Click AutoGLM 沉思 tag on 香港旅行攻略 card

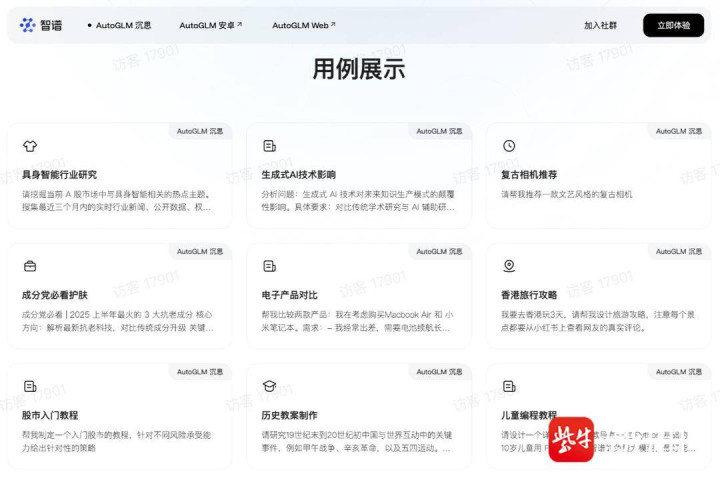pyautogui.click(x=679, y=252)
